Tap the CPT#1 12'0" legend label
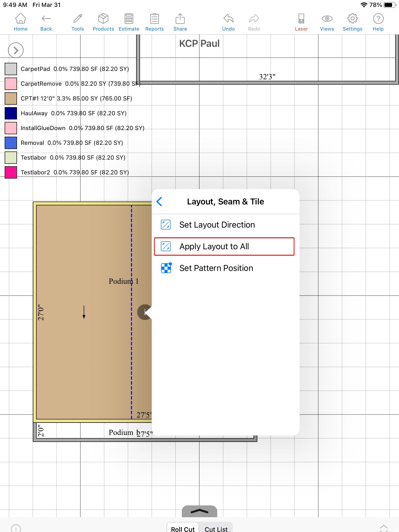 (x=76, y=99)
